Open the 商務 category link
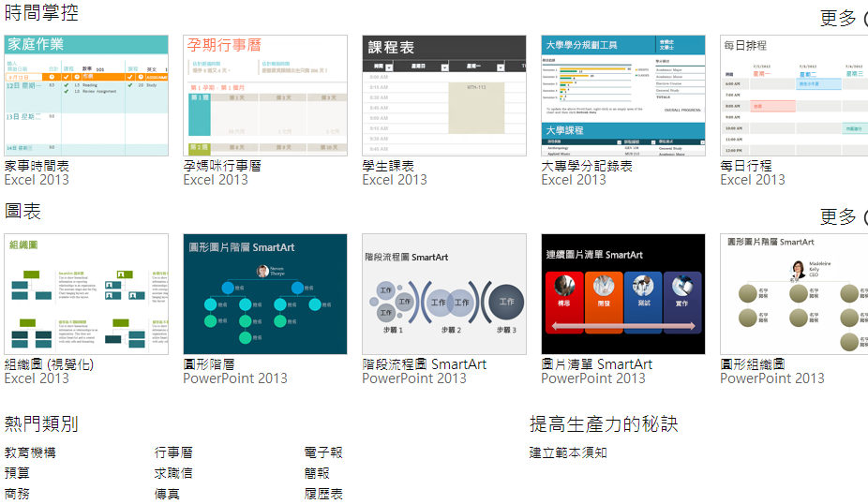The width and height of the screenshot is (868, 504). 17,494
